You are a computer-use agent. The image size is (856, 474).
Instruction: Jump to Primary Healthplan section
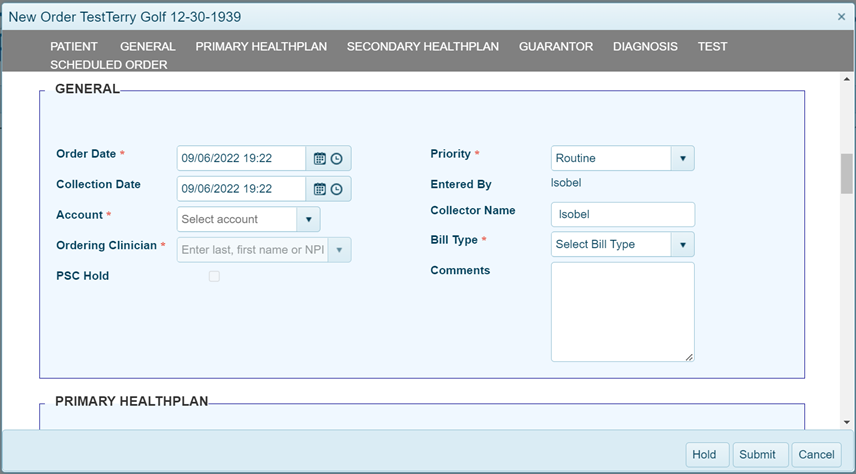coord(261,46)
